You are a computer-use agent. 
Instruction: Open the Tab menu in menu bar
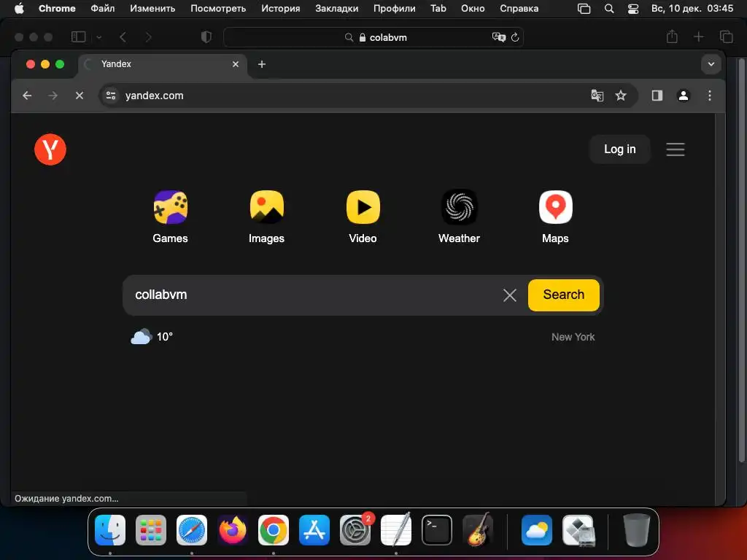pos(438,9)
